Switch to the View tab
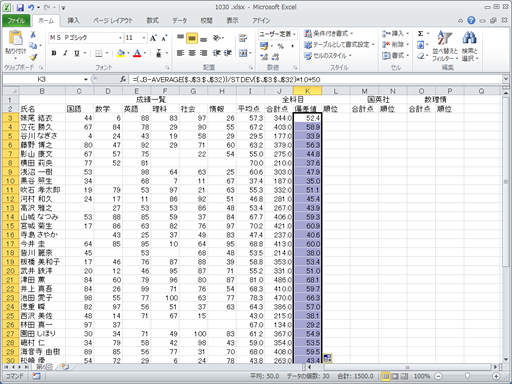512x384 pixels. coord(233,21)
